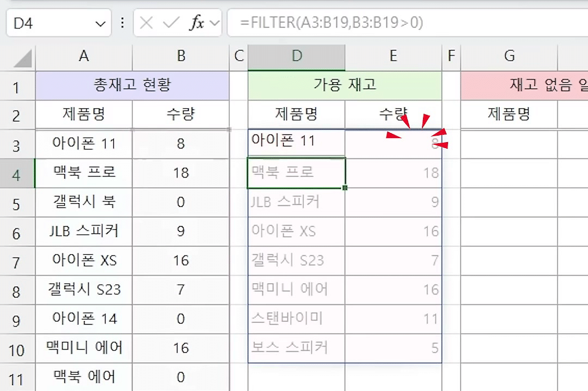Click cell D7 '갤럭시 S23'

pos(296,261)
